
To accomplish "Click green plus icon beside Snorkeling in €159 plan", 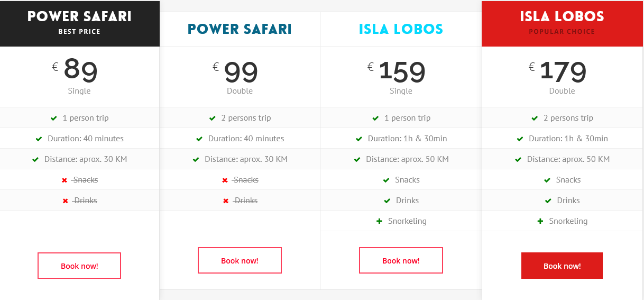I will (379, 221).
